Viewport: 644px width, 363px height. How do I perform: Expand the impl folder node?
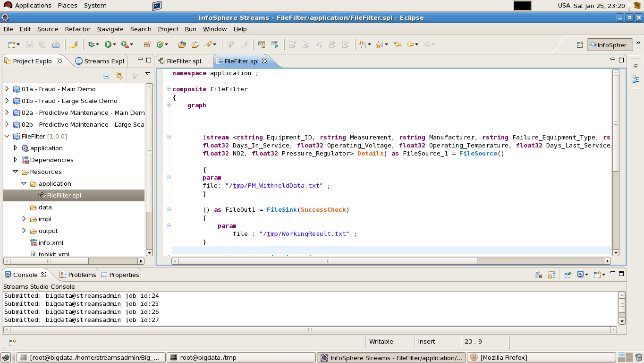click(x=24, y=219)
